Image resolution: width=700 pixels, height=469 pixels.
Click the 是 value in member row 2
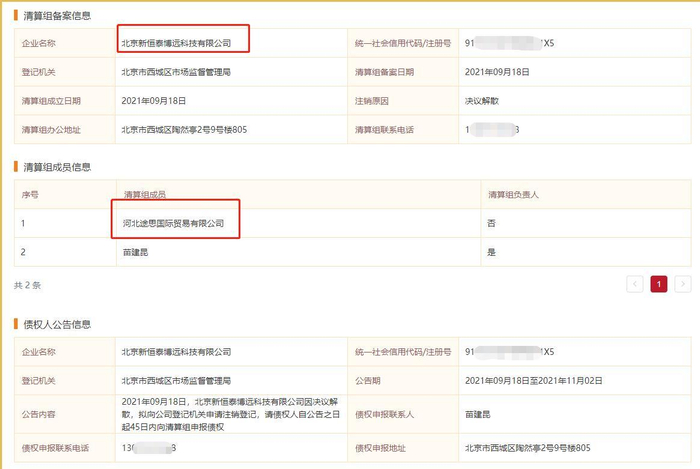[x=491, y=252]
